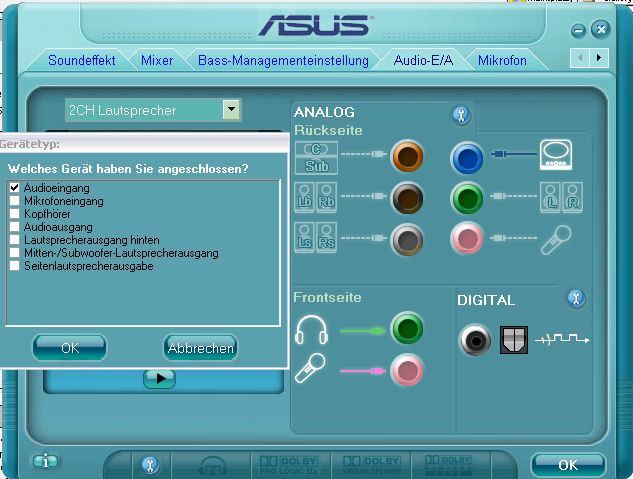Viewport: 633px width, 479px height.
Task: Open the 2CH Lautsprecher dropdown arrow
Action: click(x=231, y=109)
